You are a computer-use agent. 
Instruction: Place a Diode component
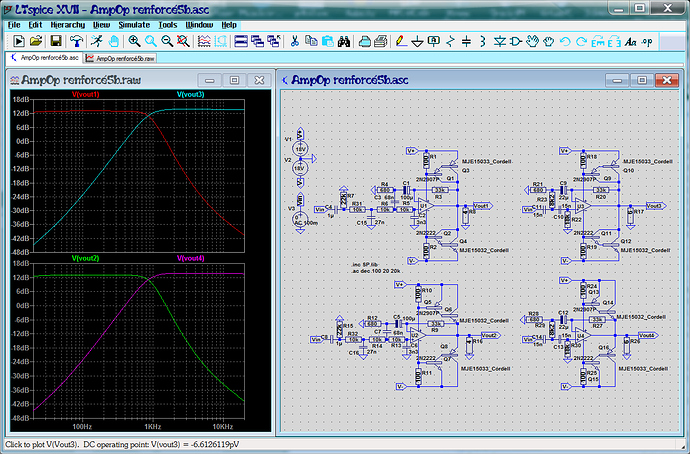click(x=499, y=41)
